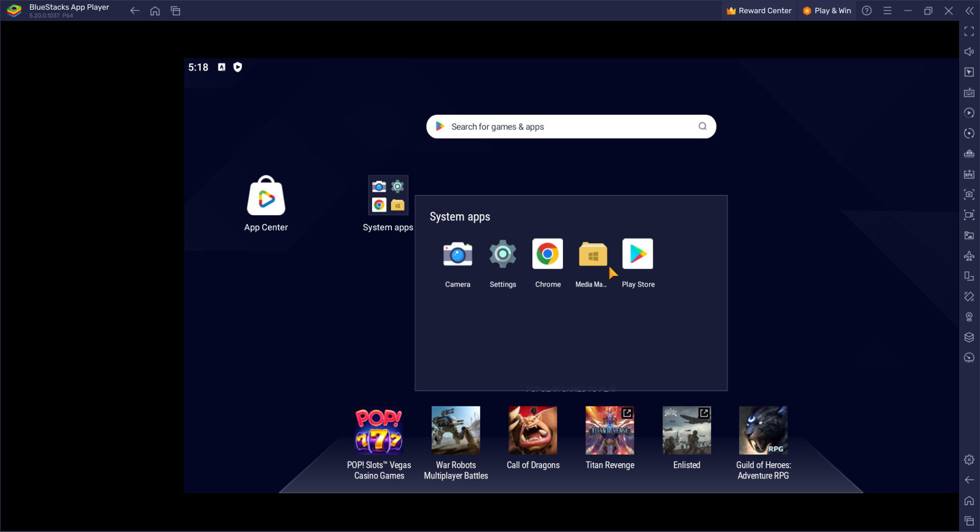Click the sidebar recent apps button
The image size is (980, 532).
tap(969, 521)
